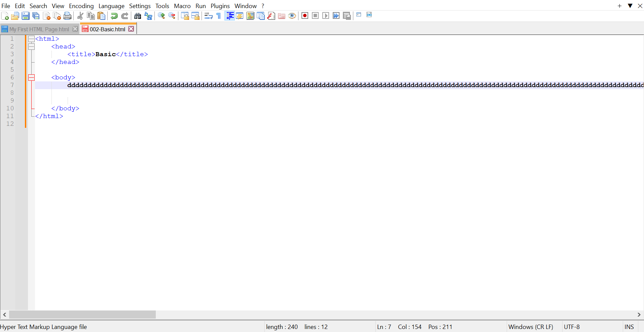Open the Find dialog via binoculars icon
Viewport: 644px width, 332px height.
pyautogui.click(x=138, y=15)
